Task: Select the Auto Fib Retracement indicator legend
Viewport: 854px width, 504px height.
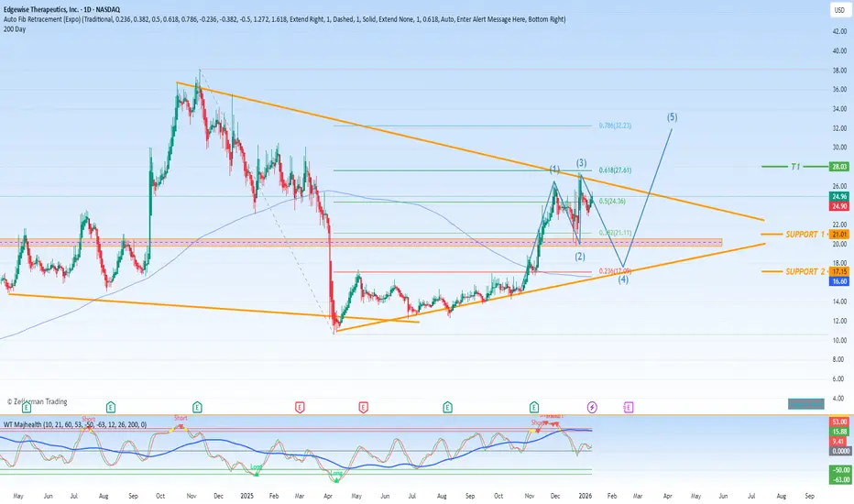Action: (x=284, y=19)
